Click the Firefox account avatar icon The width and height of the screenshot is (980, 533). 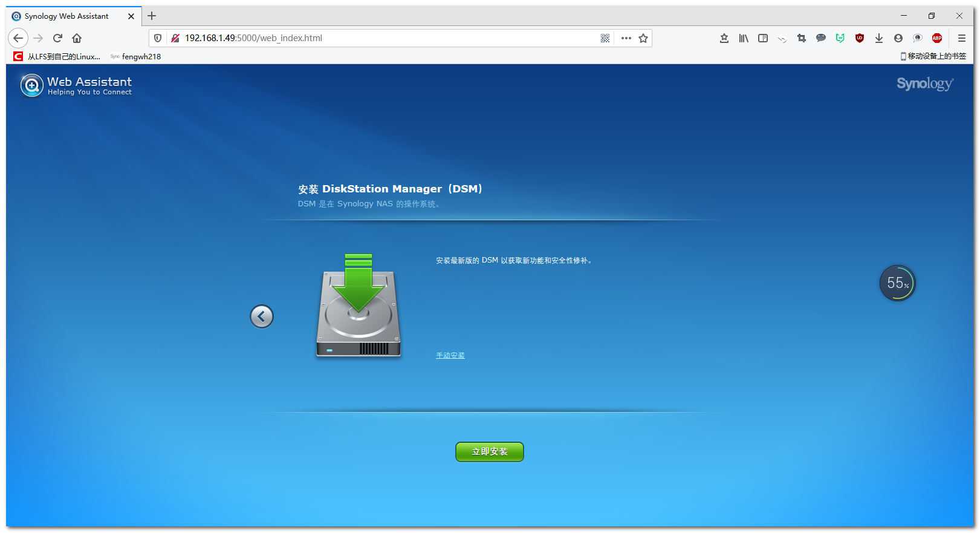[x=898, y=38]
